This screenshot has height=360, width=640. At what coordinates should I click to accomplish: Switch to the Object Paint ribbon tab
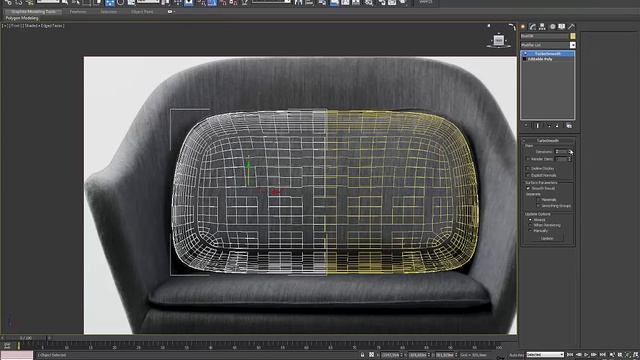pyautogui.click(x=142, y=12)
